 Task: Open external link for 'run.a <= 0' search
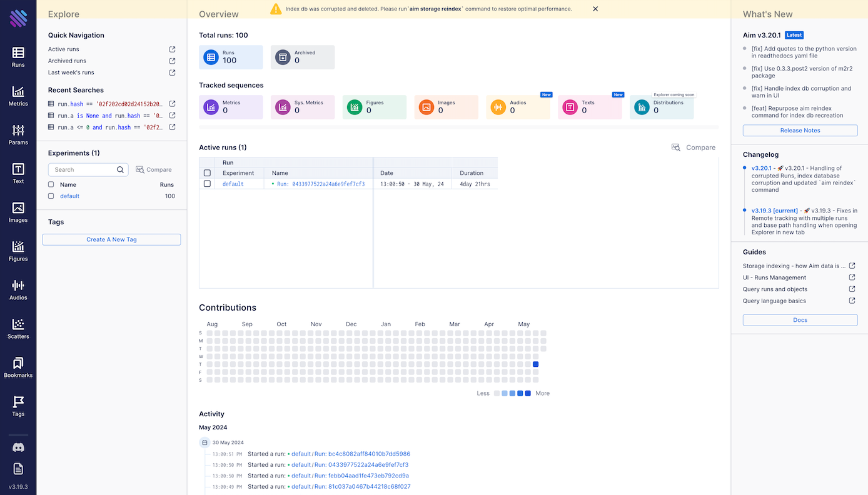click(x=173, y=127)
